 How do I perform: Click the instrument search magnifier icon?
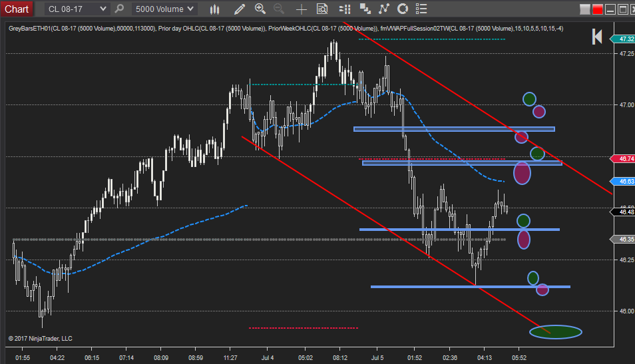click(x=119, y=9)
